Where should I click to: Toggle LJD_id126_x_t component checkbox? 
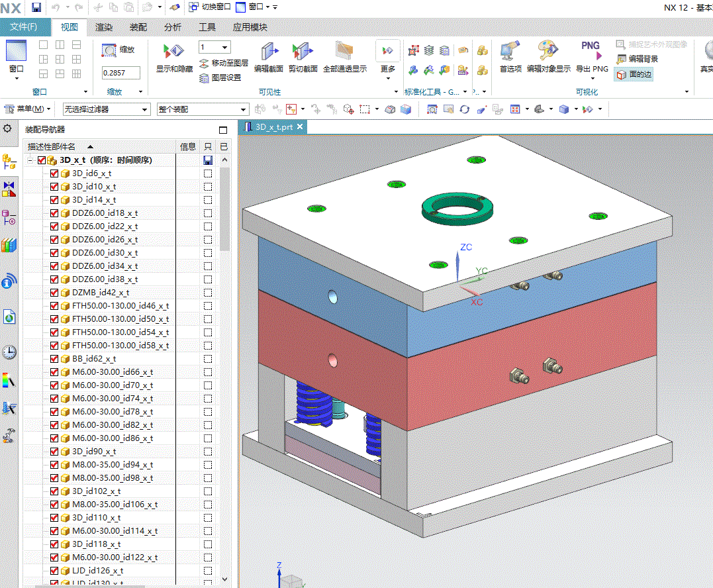54,571
